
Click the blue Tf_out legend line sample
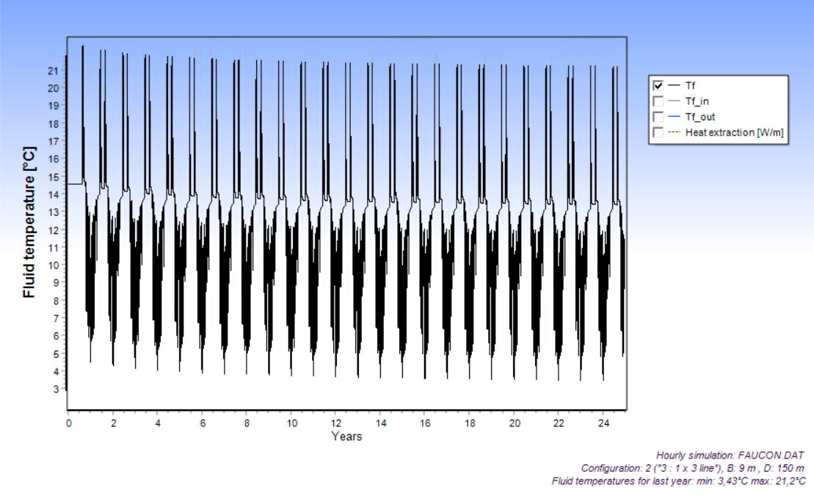point(674,117)
